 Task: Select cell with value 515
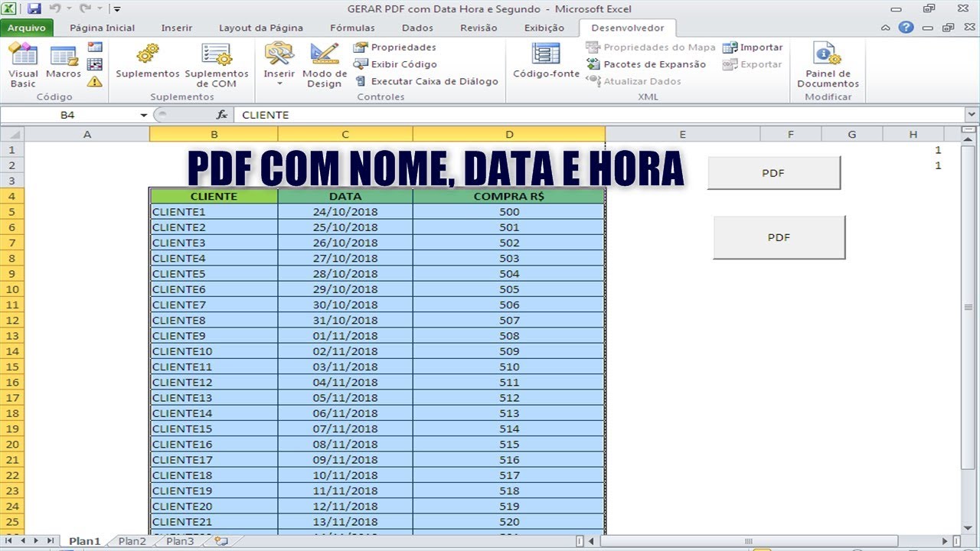(509, 445)
